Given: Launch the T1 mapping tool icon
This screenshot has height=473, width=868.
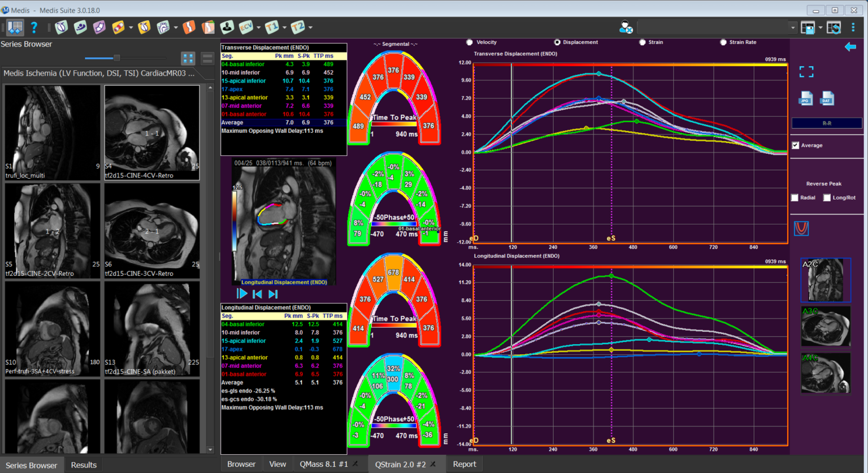Looking at the screenshot, I should 272,27.
